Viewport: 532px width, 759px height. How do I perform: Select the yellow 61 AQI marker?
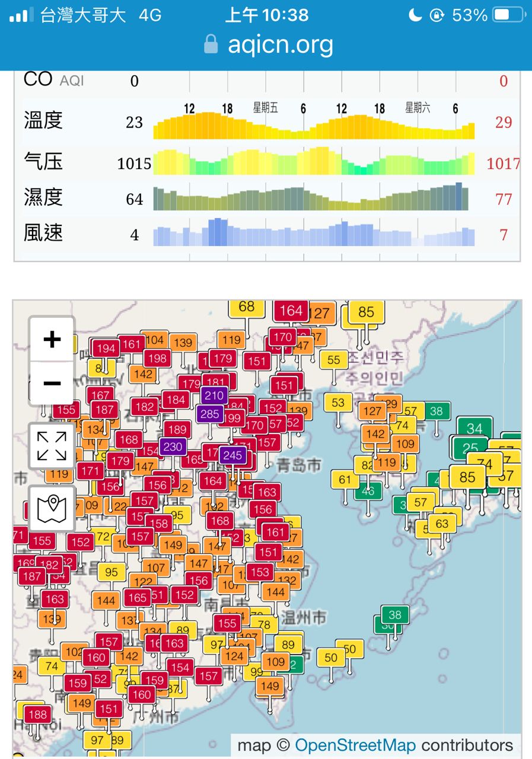(x=345, y=480)
